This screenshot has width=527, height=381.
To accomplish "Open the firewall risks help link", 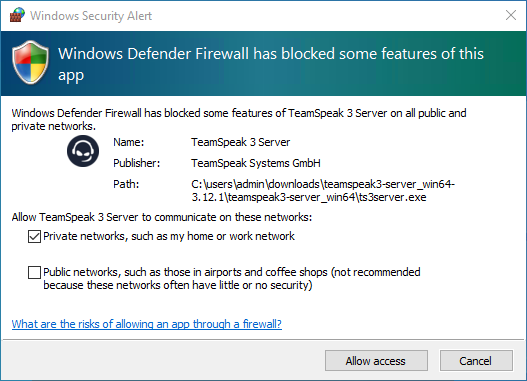I will coord(147,324).
